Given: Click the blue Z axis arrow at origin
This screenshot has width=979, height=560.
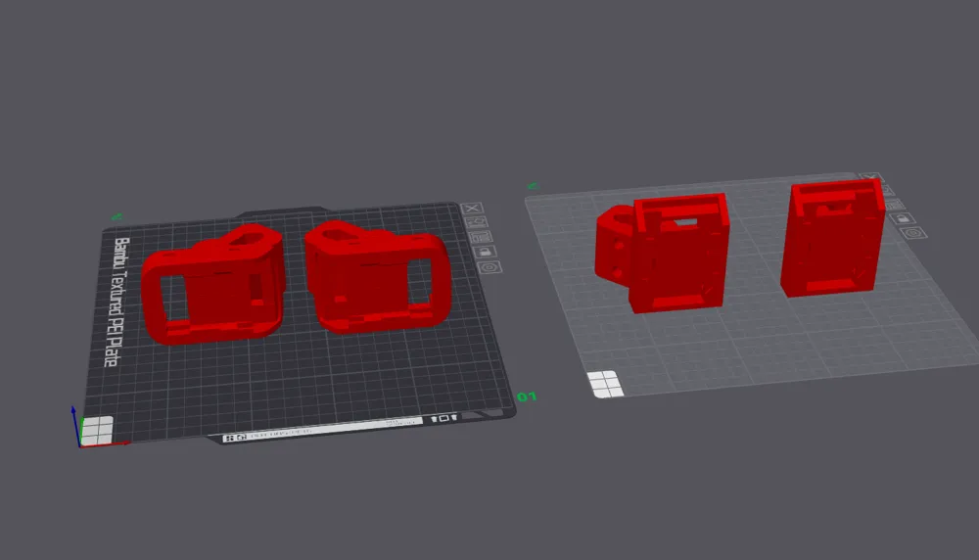Looking at the screenshot, I should pyautogui.click(x=72, y=419).
